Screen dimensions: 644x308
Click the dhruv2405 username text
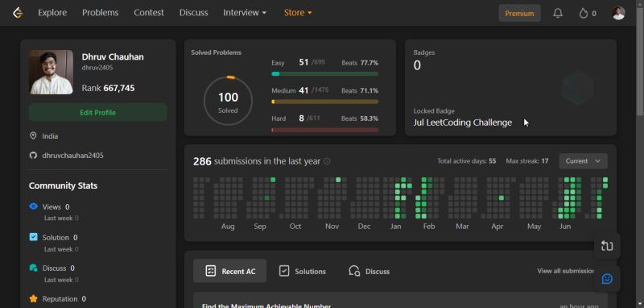point(97,68)
